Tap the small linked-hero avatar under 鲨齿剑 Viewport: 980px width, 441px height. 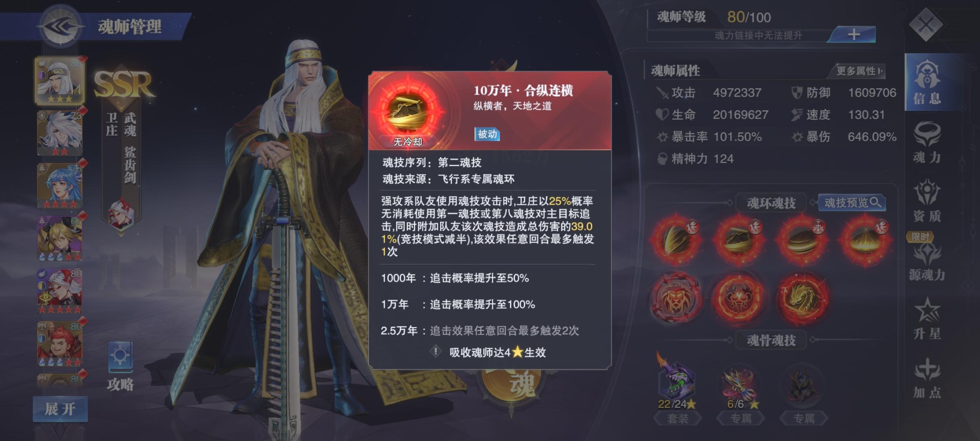tap(121, 213)
